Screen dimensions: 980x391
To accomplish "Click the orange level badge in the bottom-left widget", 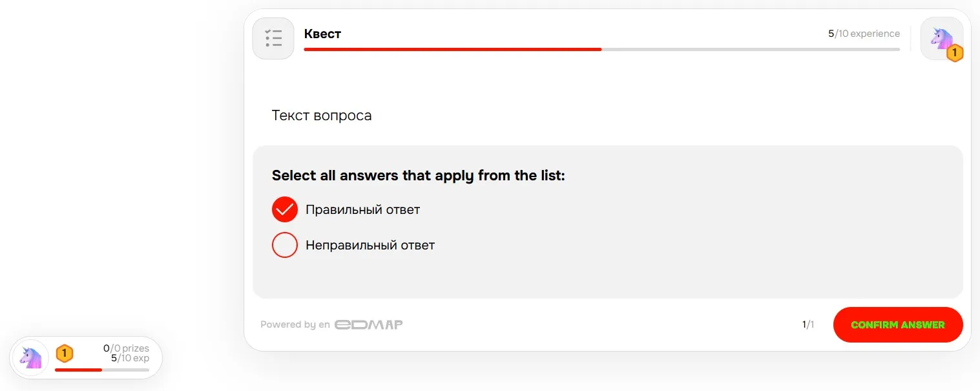I will [64, 354].
